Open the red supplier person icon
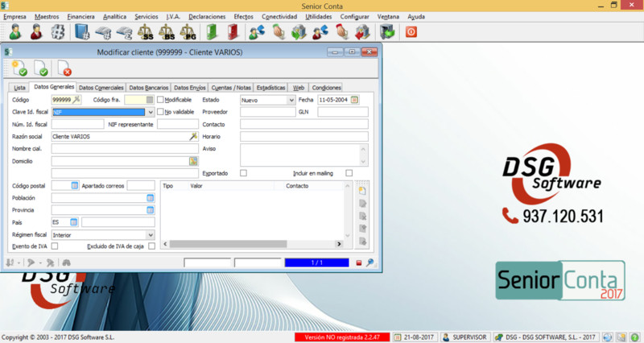Viewport: 644px width, 343px height. coord(36,32)
